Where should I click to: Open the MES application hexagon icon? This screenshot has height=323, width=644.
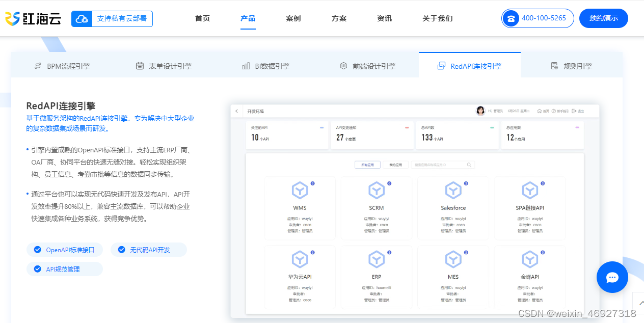(453, 260)
